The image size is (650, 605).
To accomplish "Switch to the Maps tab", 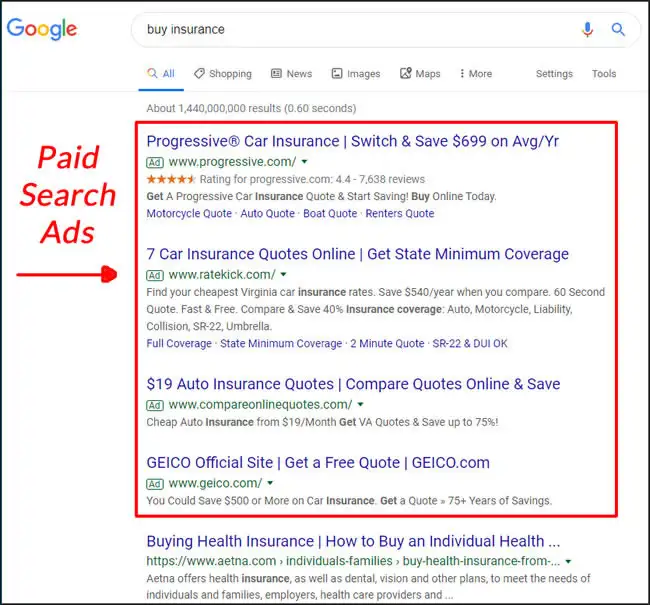I will tap(420, 74).
